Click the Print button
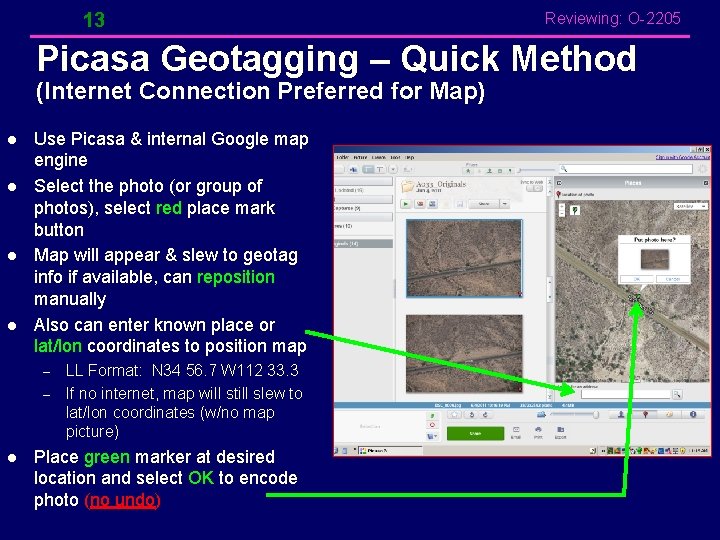720x540 pixels. (x=538, y=433)
